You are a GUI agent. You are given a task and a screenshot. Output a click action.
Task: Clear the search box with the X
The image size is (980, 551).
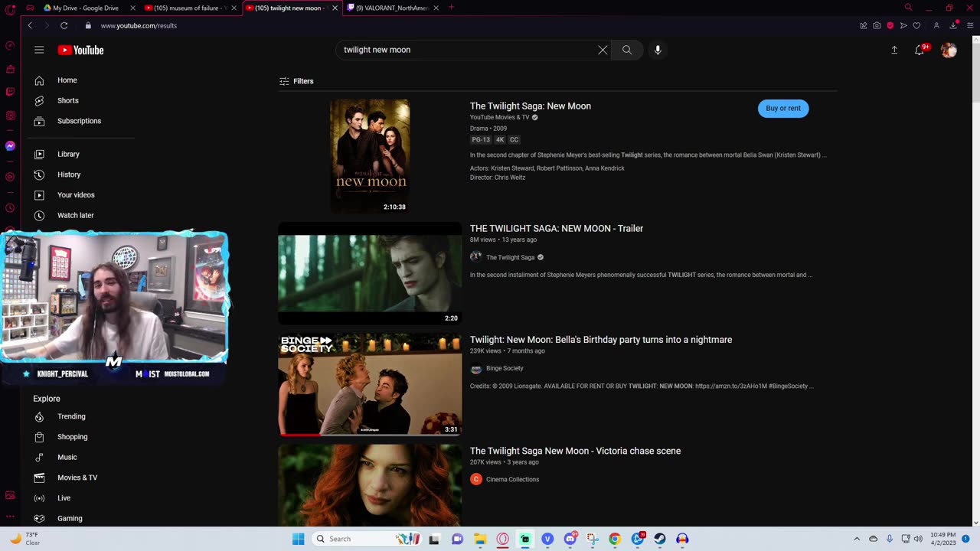(x=603, y=50)
